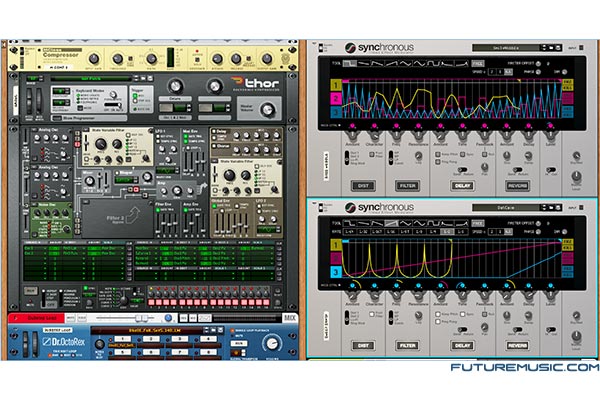
Task: Click the Dubstep Loop channel level fader
Action: [140, 318]
